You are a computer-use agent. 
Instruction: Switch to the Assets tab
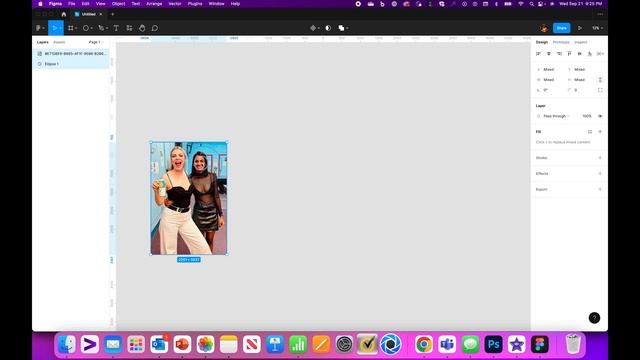point(59,42)
